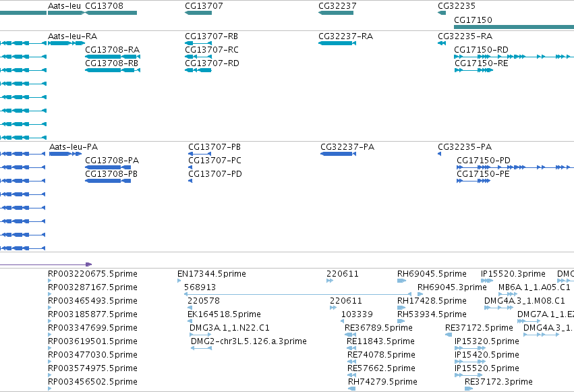Click the CG13707-RB transcript label
574x392 pixels.
[x=211, y=36]
